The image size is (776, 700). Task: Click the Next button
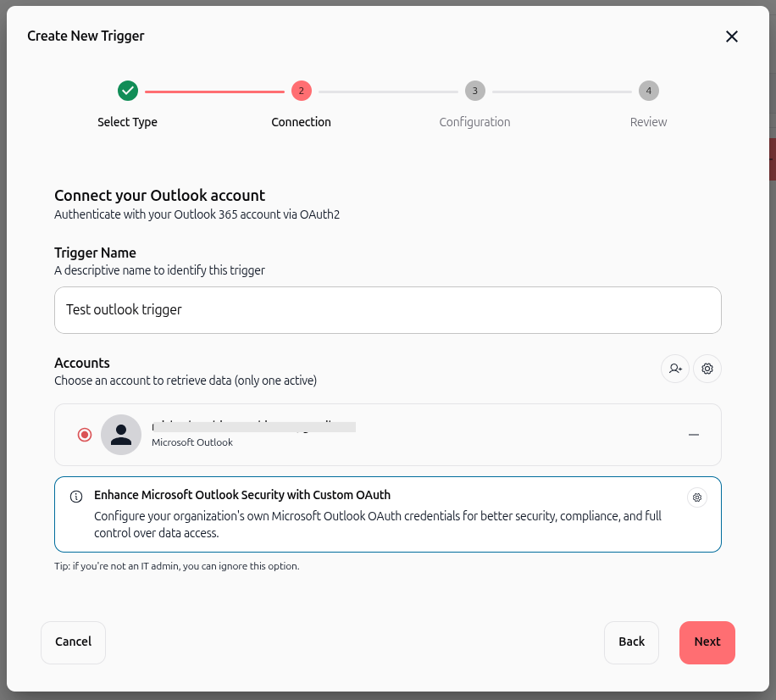coord(707,642)
